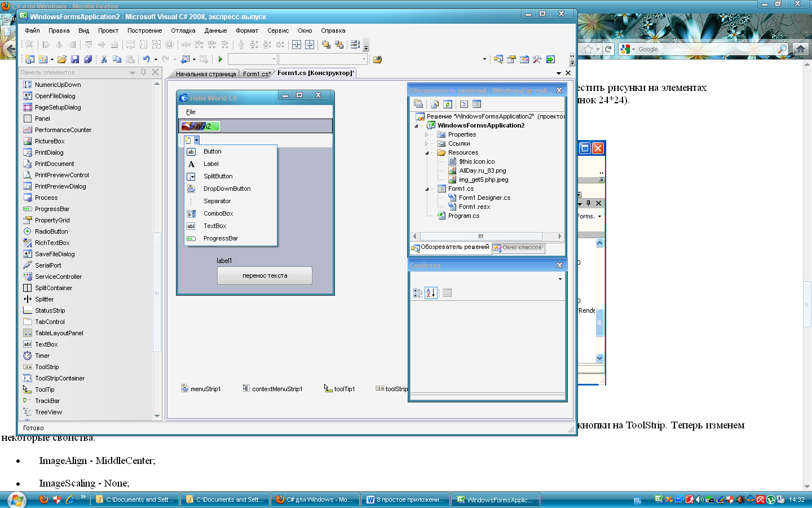Switch to the Окно классов tab
The height and width of the screenshot is (508, 812).
point(518,247)
